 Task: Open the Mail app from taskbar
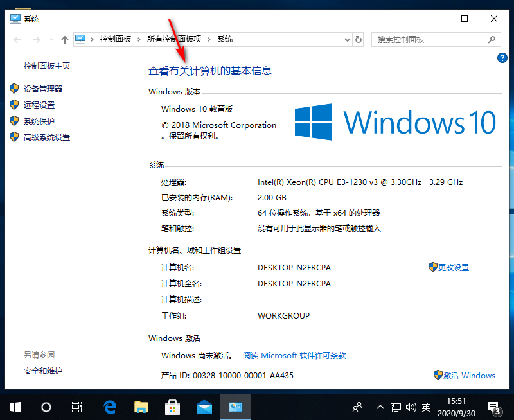[204, 407]
